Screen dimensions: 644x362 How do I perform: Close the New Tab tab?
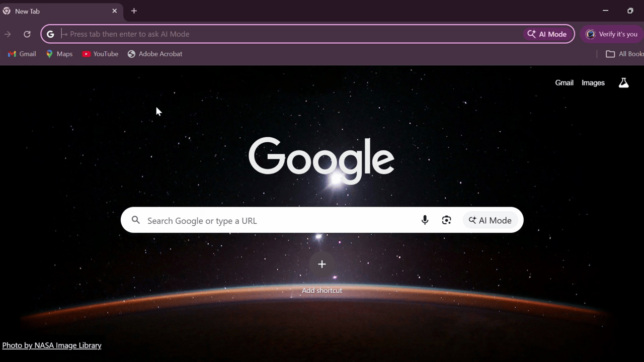tap(114, 11)
